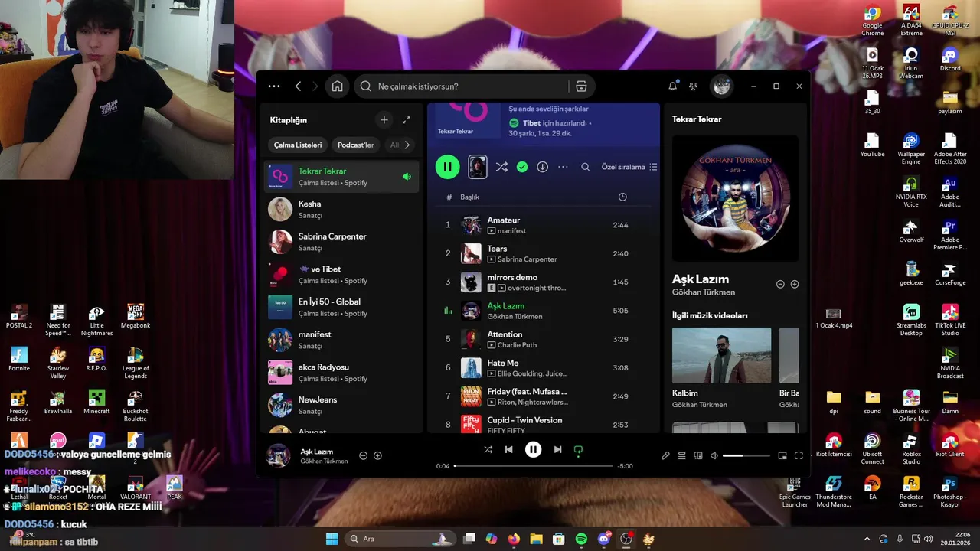
Task: Pause playback in bottom player bar
Action: coord(533,450)
